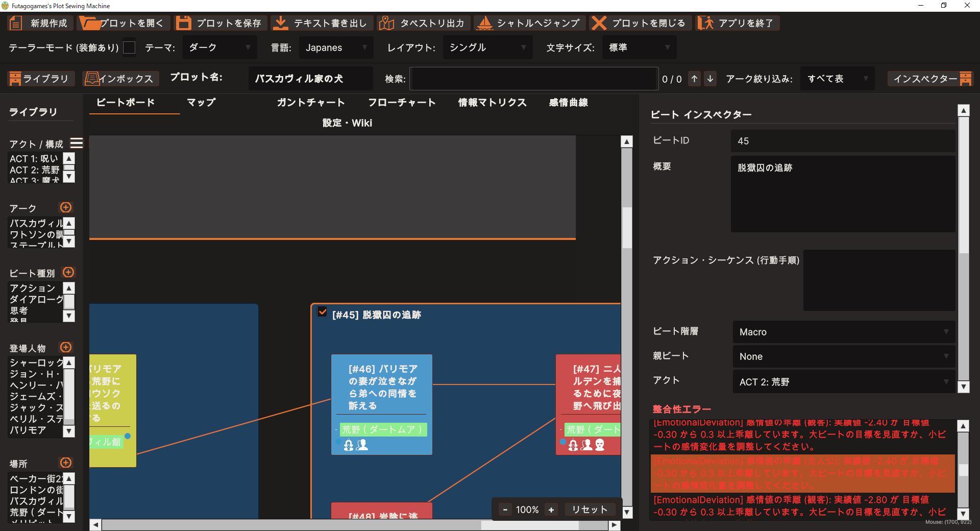Open a plot with プロットを開く folder icon

90,23
